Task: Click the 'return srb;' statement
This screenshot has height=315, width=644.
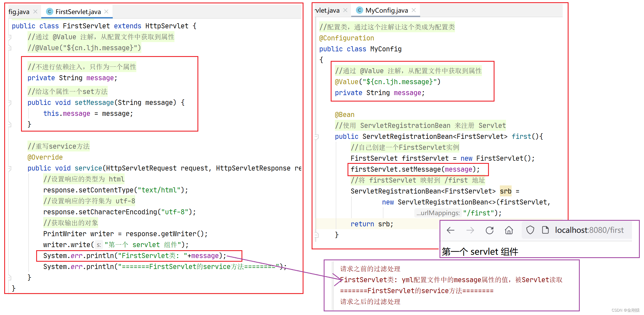Action: [x=372, y=224]
